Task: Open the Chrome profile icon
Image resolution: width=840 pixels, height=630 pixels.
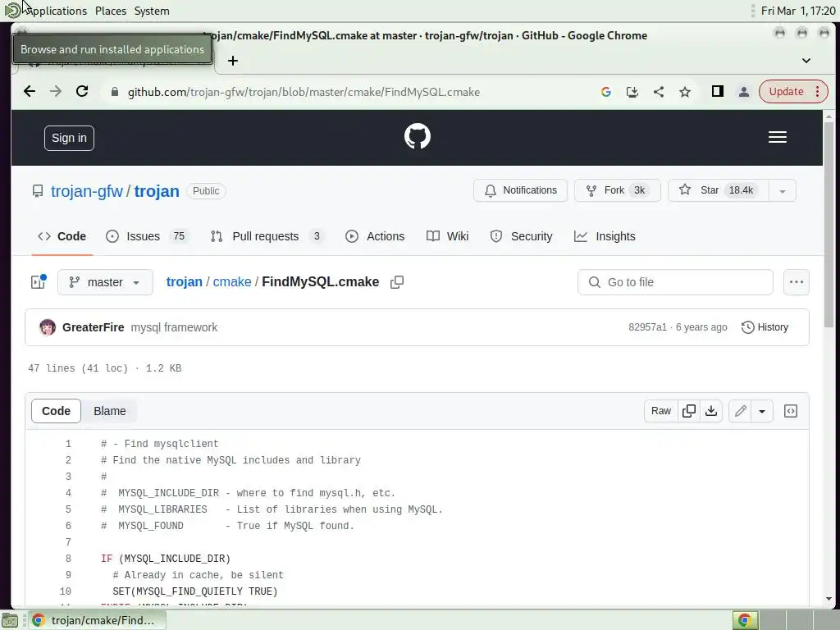Action: point(743,92)
